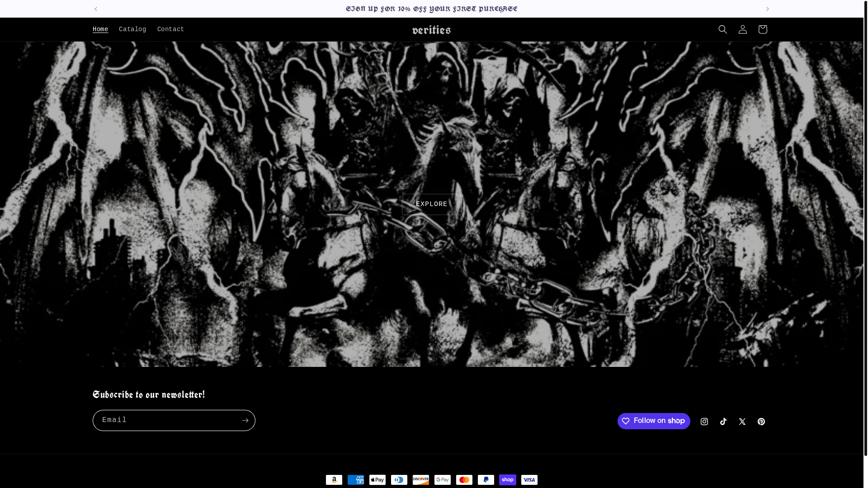Screen dimensions: 868x488
Task: Go to the Home menu item
Action: pyautogui.click(x=100, y=29)
